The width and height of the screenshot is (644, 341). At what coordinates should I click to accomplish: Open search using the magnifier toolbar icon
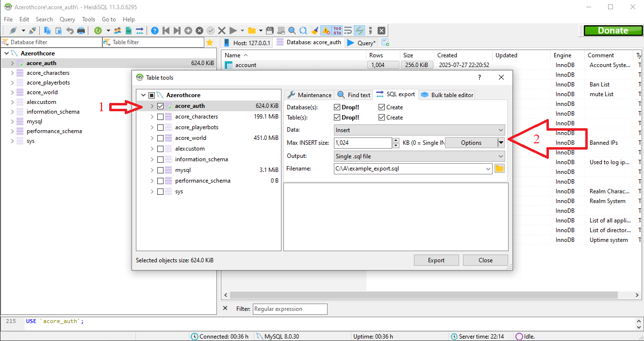[x=292, y=30]
